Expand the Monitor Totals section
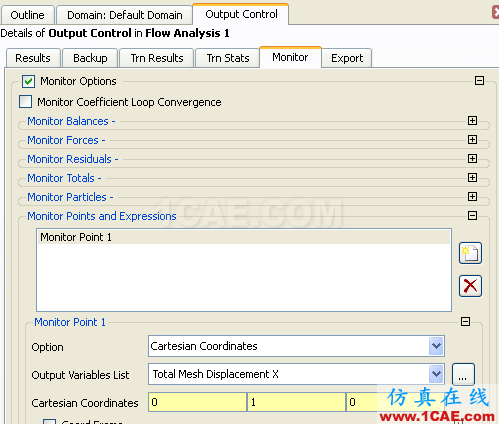 coord(472,178)
